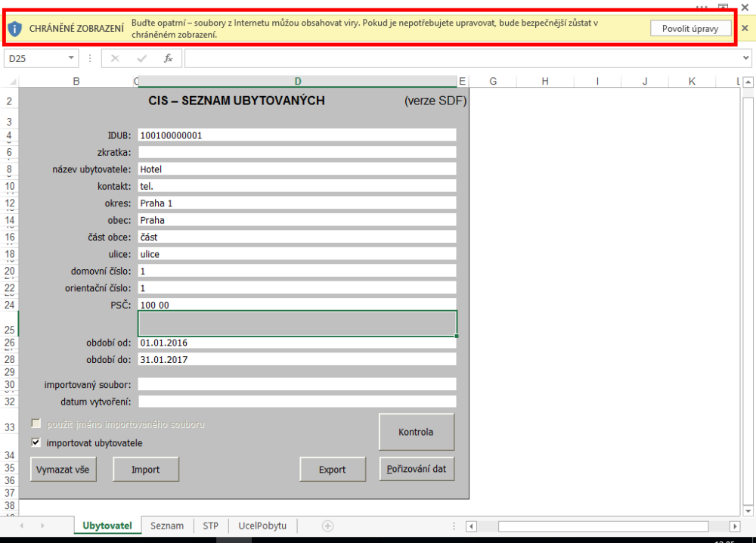Click the Insert Function fx icon

coord(168,58)
